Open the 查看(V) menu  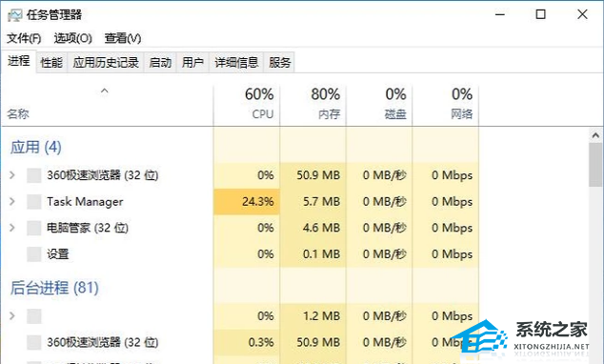coord(123,38)
